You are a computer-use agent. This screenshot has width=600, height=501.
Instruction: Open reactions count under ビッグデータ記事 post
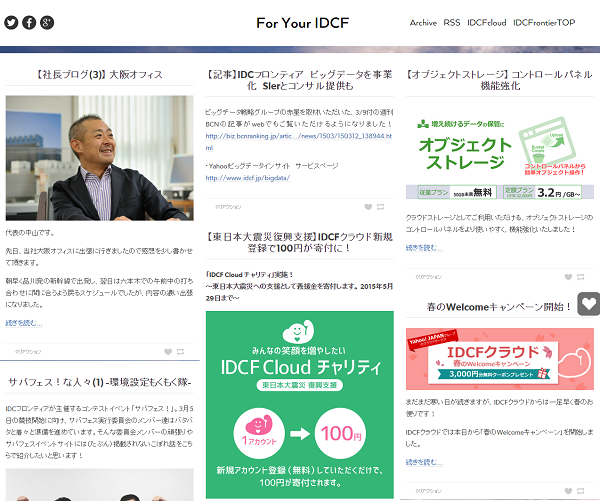click(x=228, y=207)
